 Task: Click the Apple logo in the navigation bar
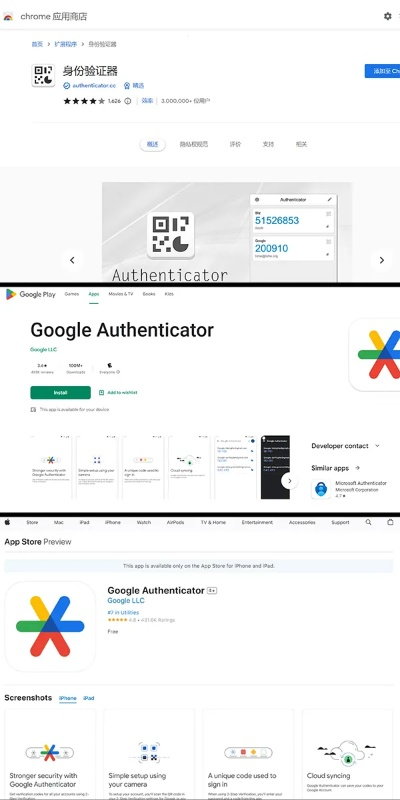tap(7, 522)
